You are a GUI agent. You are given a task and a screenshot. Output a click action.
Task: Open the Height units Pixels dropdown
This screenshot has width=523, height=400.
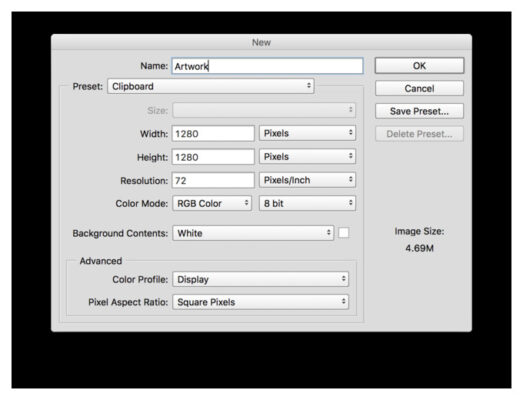pyautogui.click(x=307, y=156)
